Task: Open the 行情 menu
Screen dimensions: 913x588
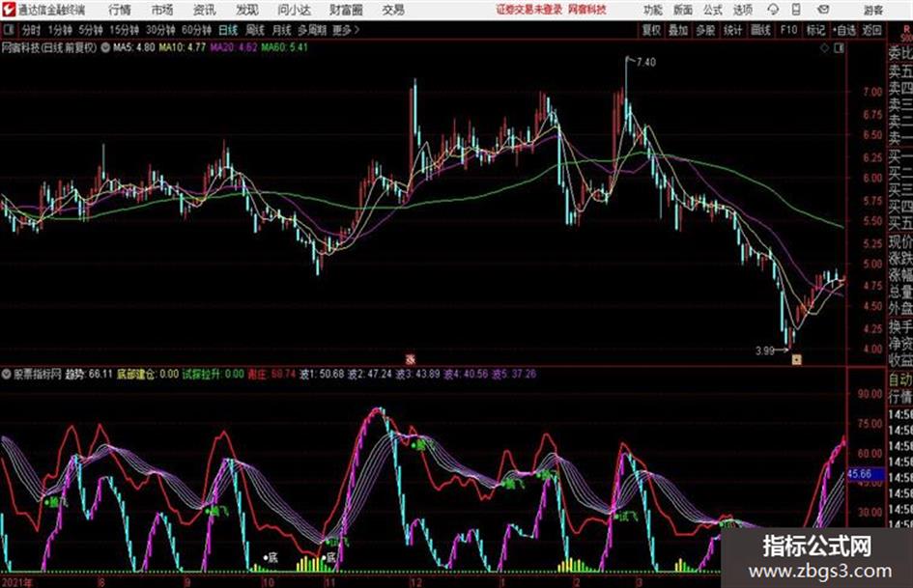Action: pyautogui.click(x=120, y=10)
